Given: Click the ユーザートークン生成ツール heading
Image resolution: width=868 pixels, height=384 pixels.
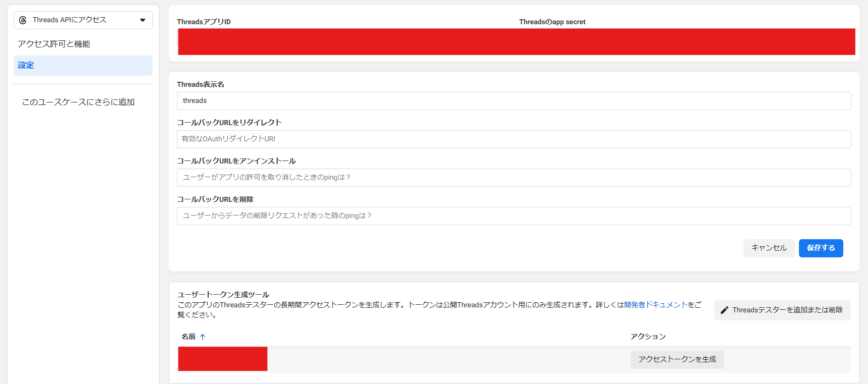Looking at the screenshot, I should (223, 295).
